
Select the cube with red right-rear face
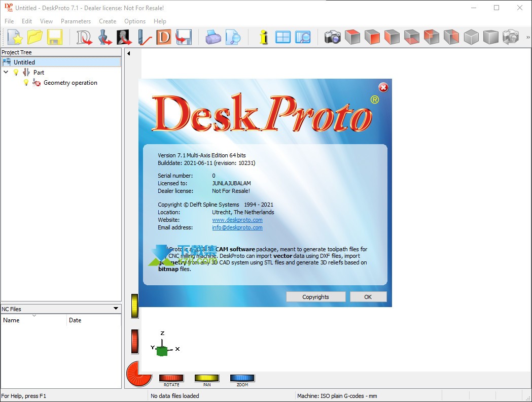tap(451, 37)
